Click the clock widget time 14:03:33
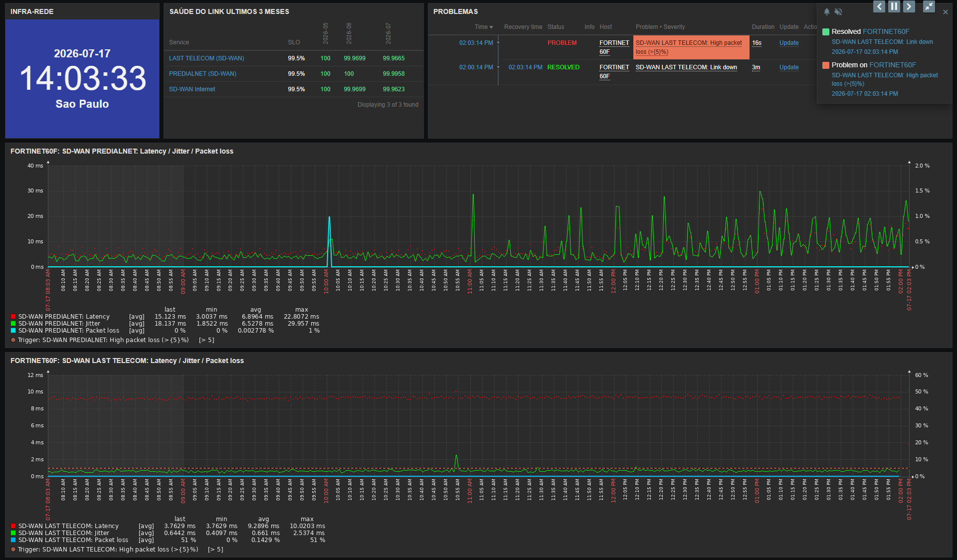 82,78
